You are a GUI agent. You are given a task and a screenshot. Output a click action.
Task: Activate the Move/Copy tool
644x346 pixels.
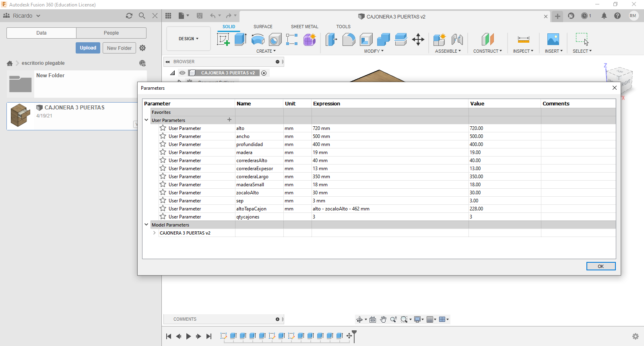tap(418, 39)
